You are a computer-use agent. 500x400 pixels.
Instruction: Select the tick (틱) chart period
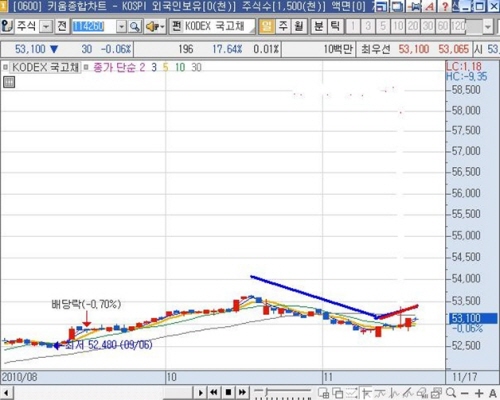(x=335, y=26)
